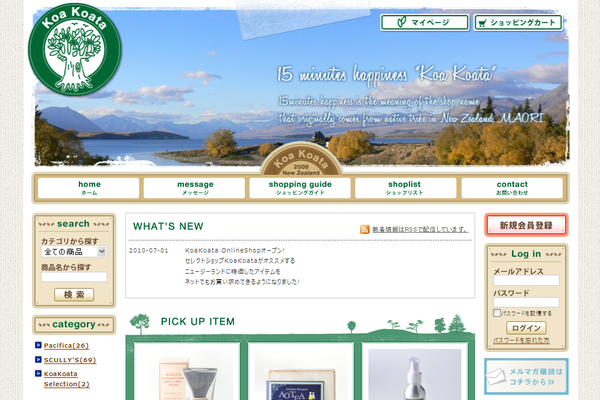Click the blue arrow beside Pacifica
This screenshot has height=400, width=600.
[x=37, y=346]
